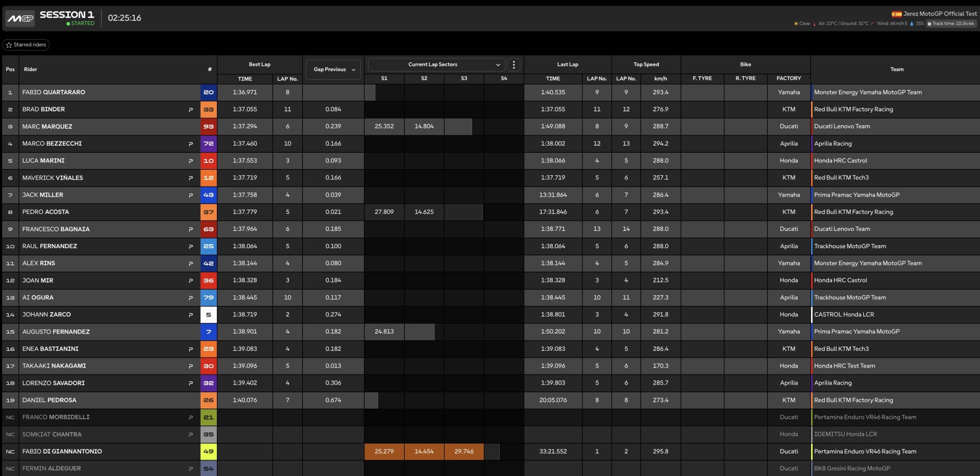This screenshot has height=476, width=980.
Task: Click pit indicator icon for Fermin Aldeguer
Action: [191, 469]
